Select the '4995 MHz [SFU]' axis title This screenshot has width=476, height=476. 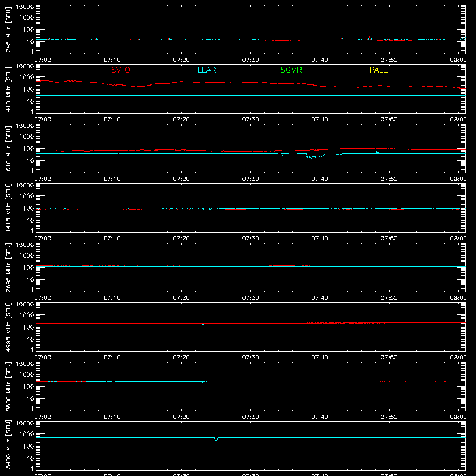(8, 327)
